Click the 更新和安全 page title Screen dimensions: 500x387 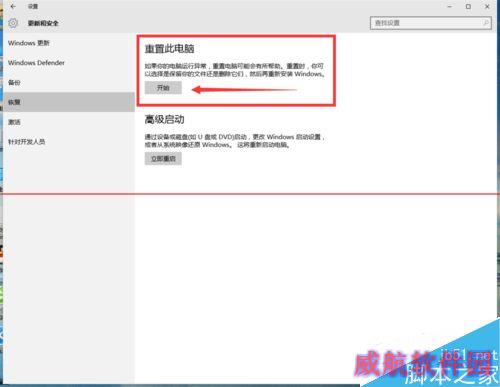click(x=43, y=23)
